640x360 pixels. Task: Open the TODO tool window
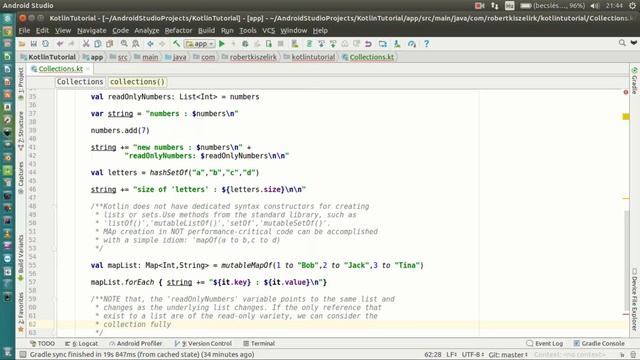[x=42, y=344]
